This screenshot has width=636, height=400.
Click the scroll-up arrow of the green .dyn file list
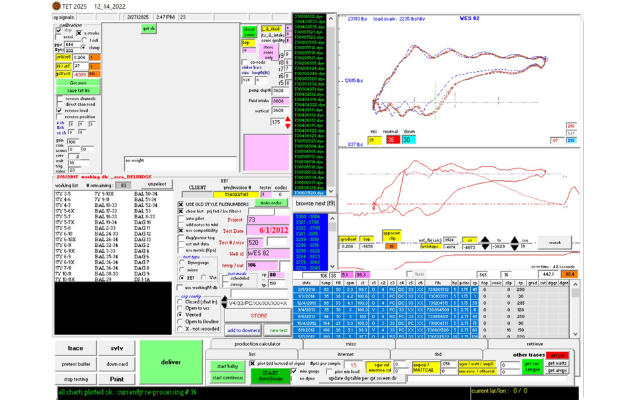[x=331, y=19]
